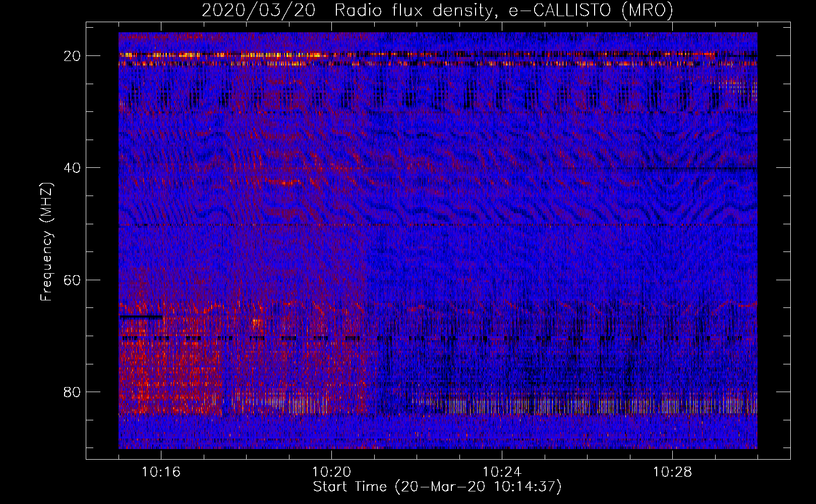
Task: Click the plot title '2020/03/20 Radio flux density, e-CALLISTO (MRO)'
Action: click(437, 10)
